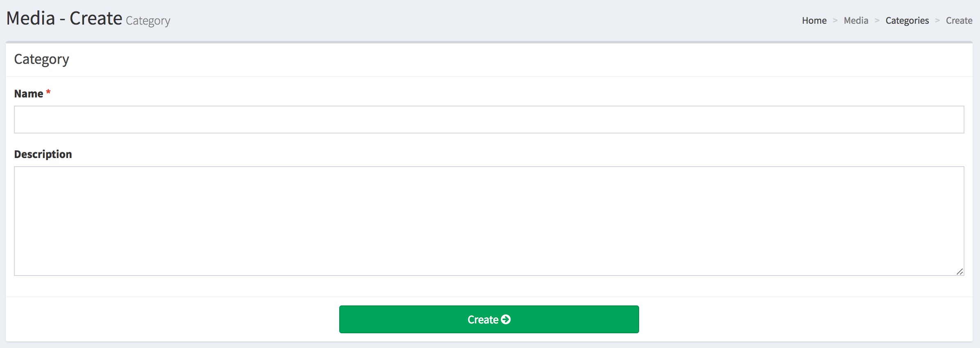
Task: Click the arrow circle icon on Create button
Action: 506,319
